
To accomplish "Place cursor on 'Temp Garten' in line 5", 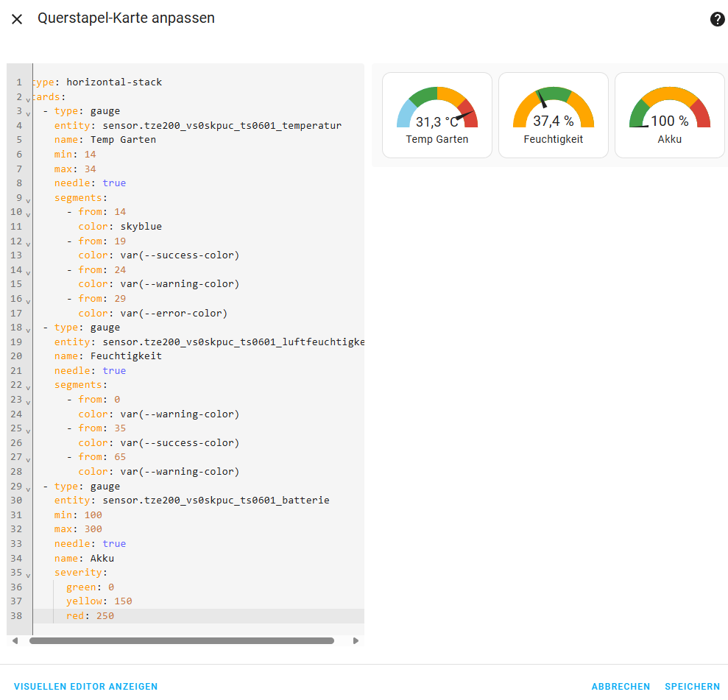I will point(123,140).
